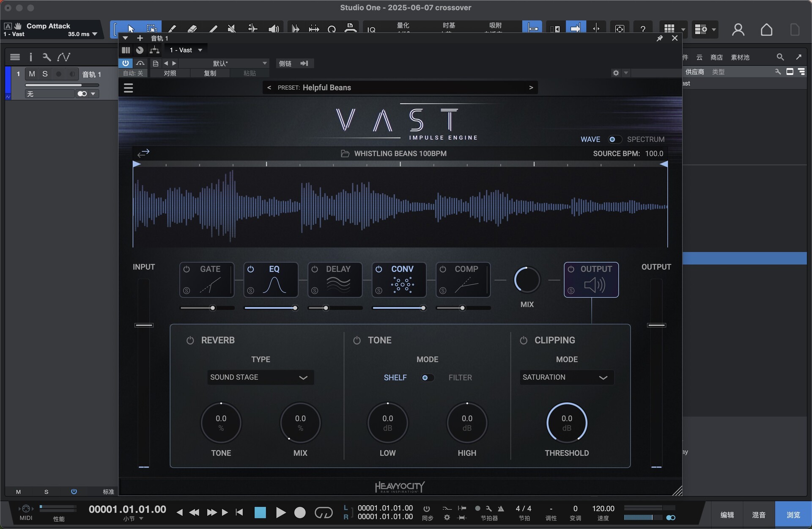
Task: Toggle SHELF/FILTER tone mode switch
Action: 427,377
